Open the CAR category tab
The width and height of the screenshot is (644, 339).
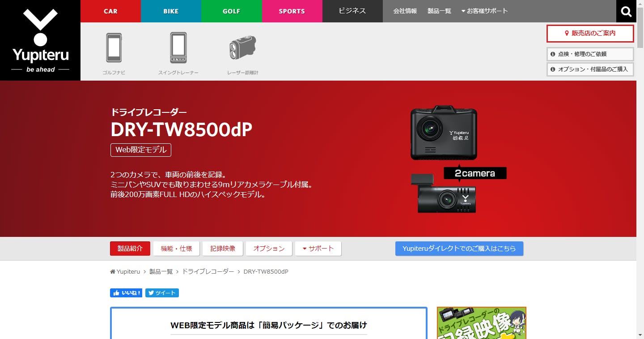110,11
